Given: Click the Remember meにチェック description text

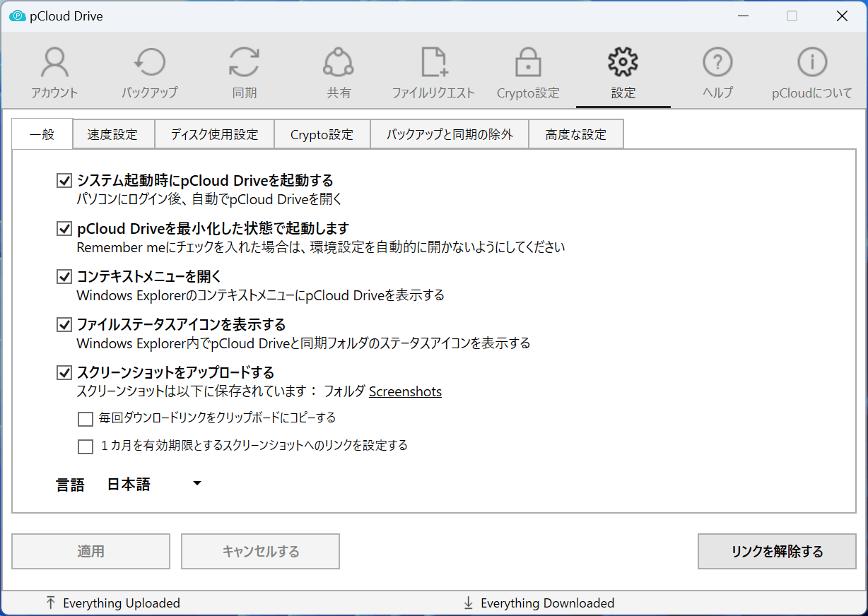Looking at the screenshot, I should pyautogui.click(x=321, y=247).
